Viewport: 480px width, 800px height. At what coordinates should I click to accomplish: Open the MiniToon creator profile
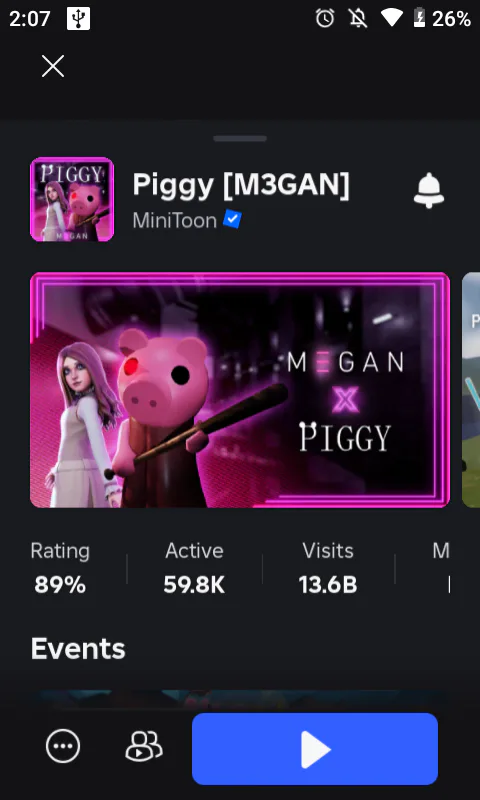tap(174, 220)
